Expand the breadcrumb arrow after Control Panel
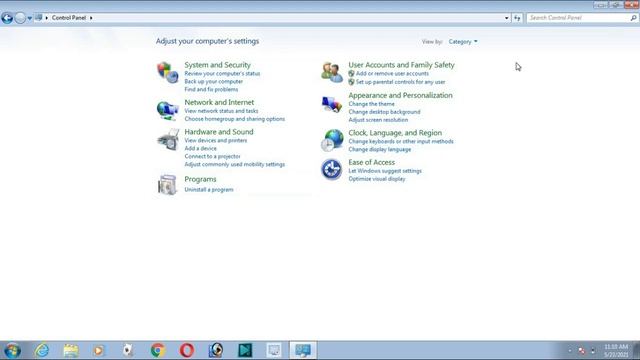Screen dimensions: 640x360 coord(91,18)
